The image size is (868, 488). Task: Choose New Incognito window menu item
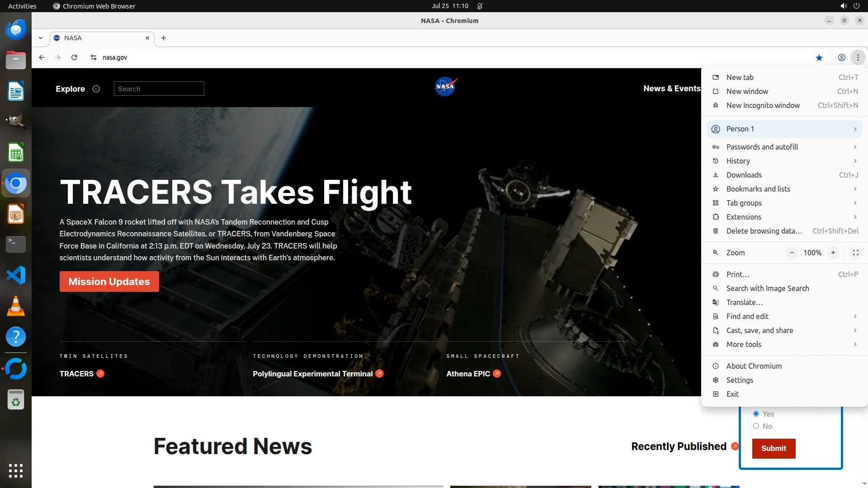(763, 105)
